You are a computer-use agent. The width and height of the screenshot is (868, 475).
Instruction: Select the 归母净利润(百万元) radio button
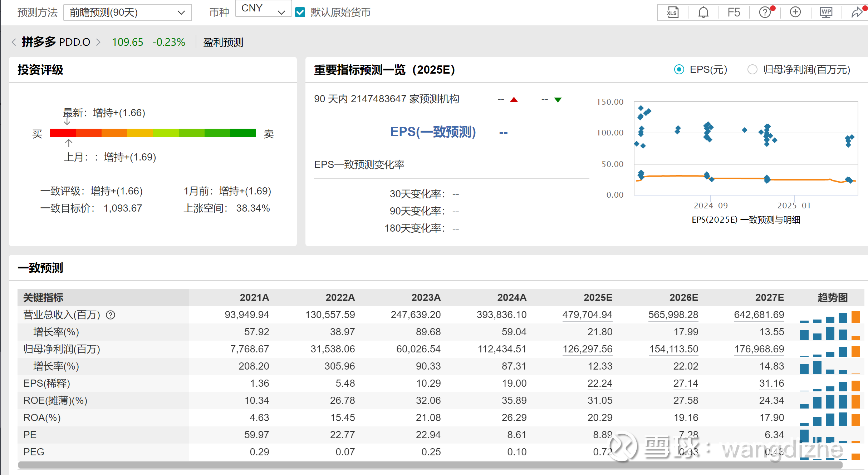[x=752, y=69]
